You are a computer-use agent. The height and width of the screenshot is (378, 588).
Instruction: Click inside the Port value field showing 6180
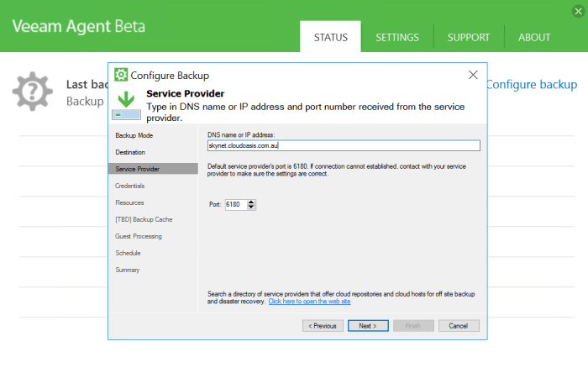(236, 204)
